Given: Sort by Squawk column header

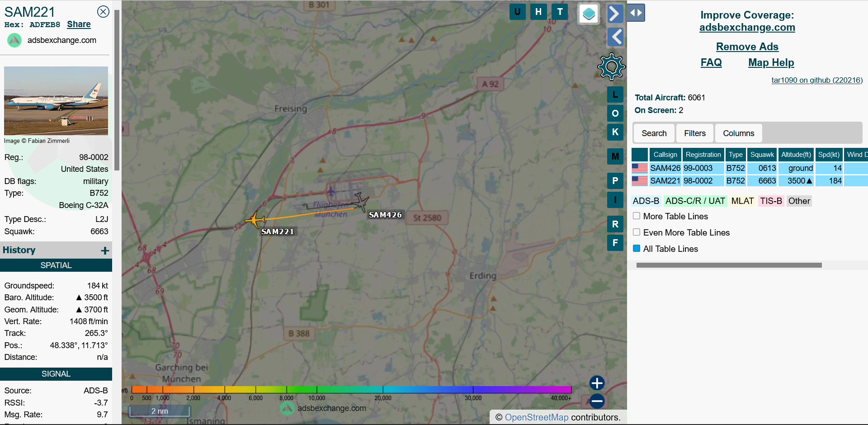Looking at the screenshot, I should pyautogui.click(x=762, y=155).
